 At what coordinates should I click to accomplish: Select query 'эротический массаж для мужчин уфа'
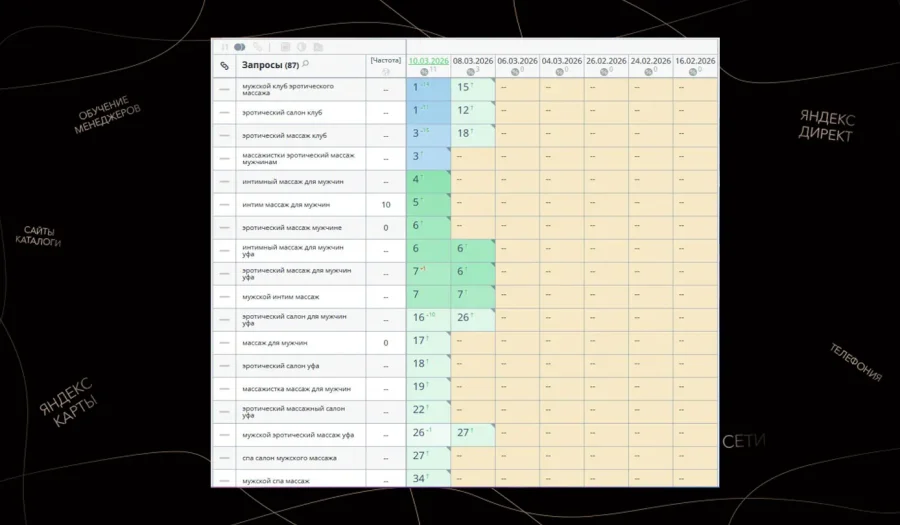tap(296, 274)
